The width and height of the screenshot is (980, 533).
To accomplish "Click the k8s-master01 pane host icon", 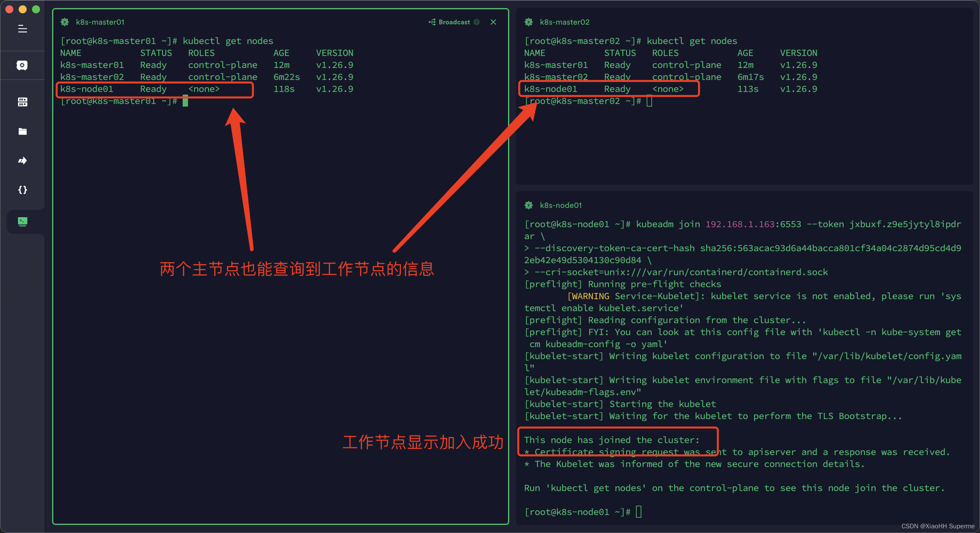I will click(x=65, y=22).
